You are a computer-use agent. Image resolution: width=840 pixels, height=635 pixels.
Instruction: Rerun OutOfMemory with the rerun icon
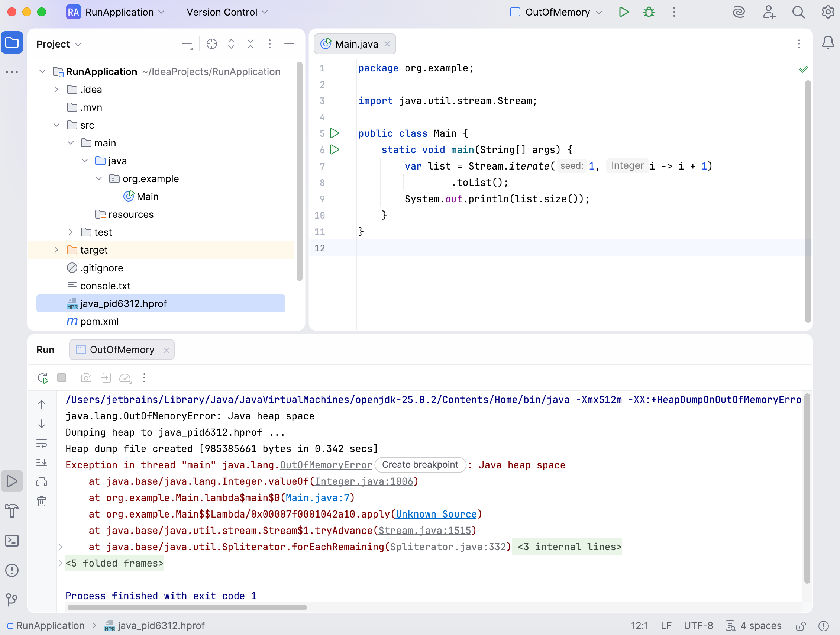tap(43, 378)
